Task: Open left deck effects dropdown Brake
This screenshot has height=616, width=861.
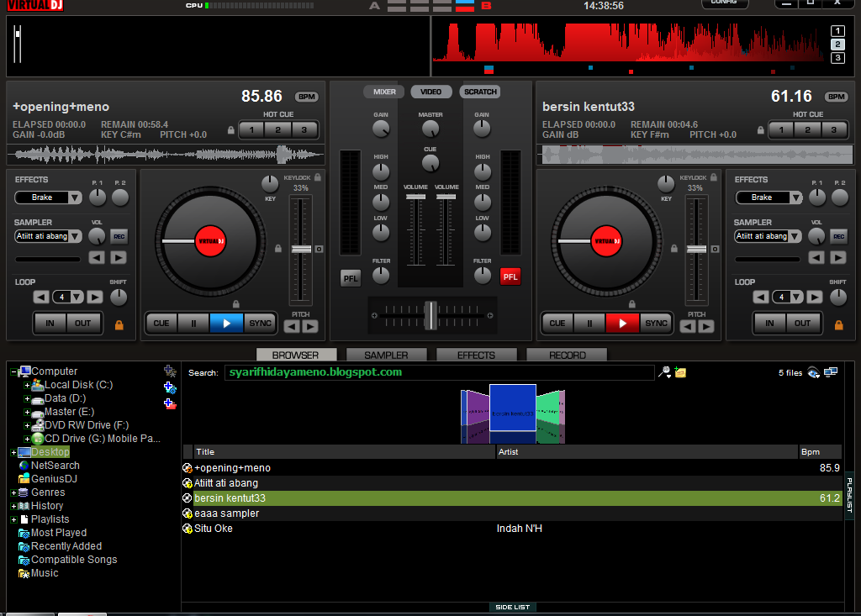Action: click(48, 197)
